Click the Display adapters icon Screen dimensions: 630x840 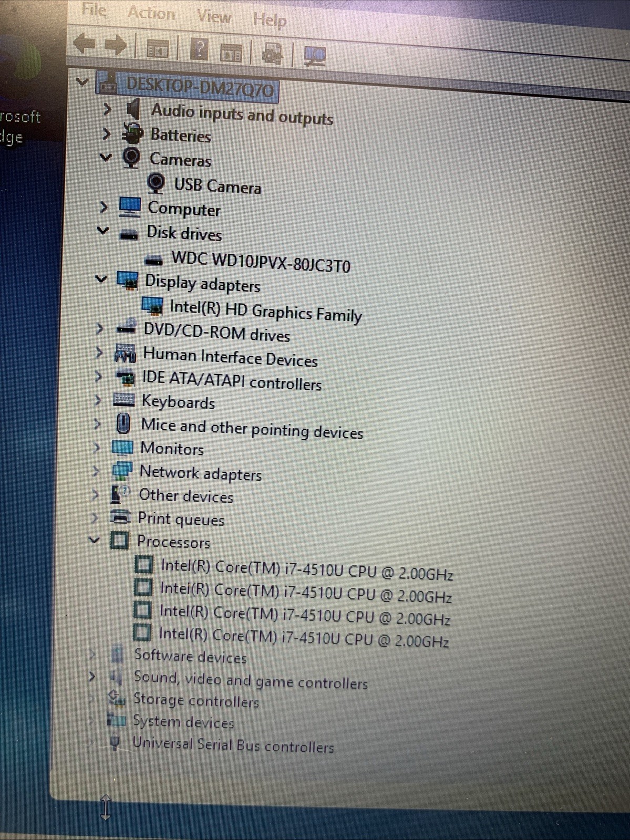point(127,281)
